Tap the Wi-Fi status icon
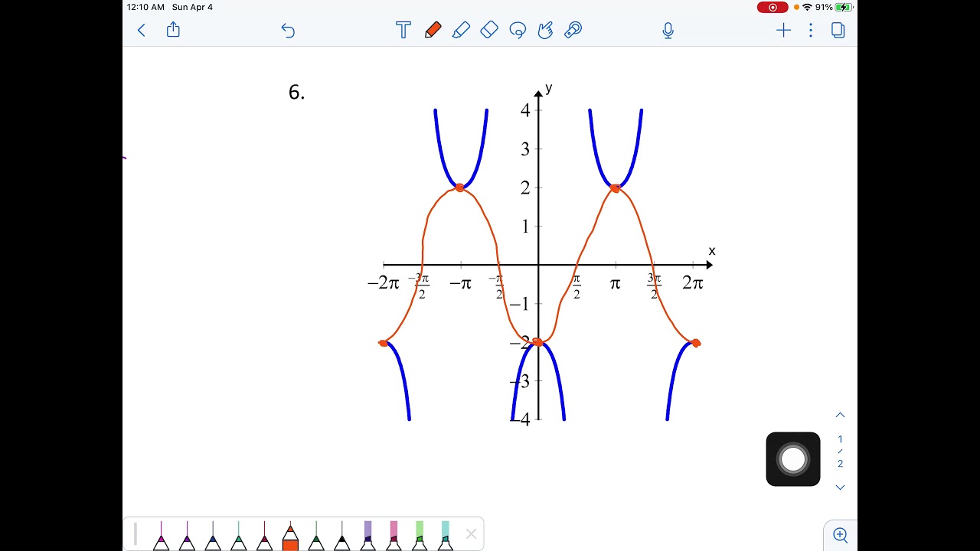 coord(807,7)
